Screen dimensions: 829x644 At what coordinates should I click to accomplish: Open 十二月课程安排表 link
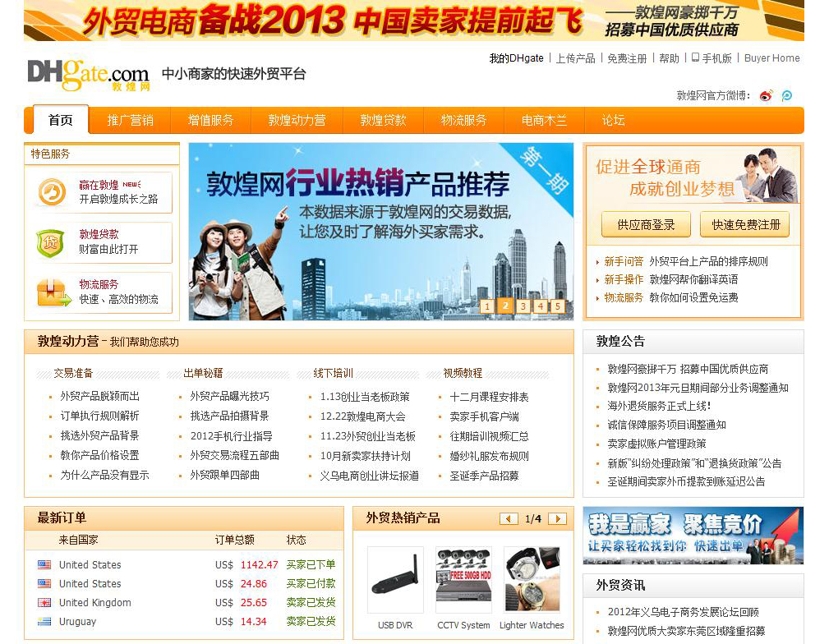[489, 397]
